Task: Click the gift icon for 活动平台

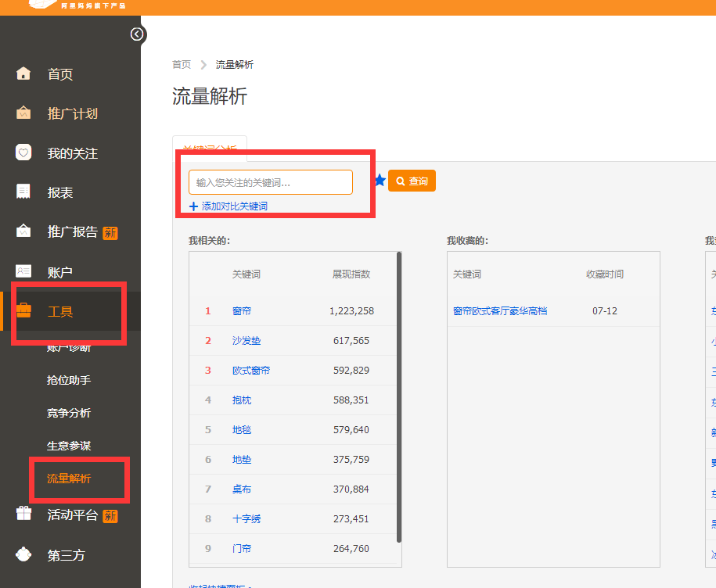Action: (23, 514)
